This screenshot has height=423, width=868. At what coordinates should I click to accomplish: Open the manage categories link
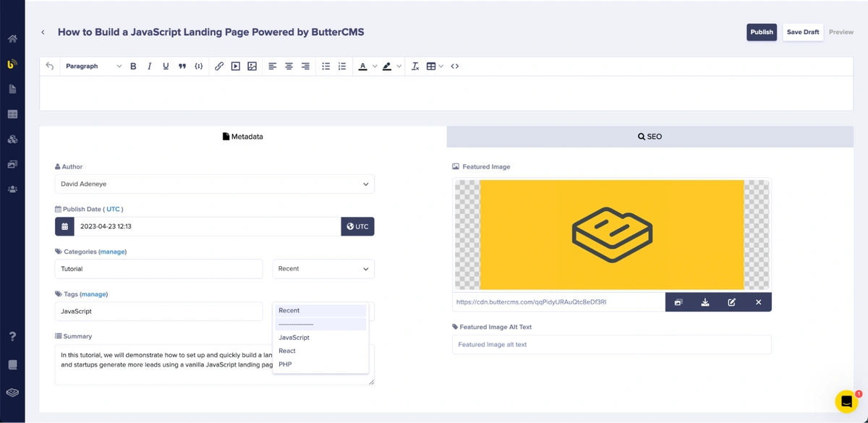pos(112,252)
